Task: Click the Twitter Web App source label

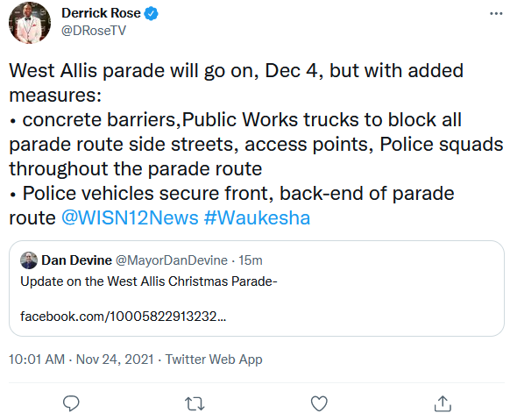Action: (x=214, y=359)
